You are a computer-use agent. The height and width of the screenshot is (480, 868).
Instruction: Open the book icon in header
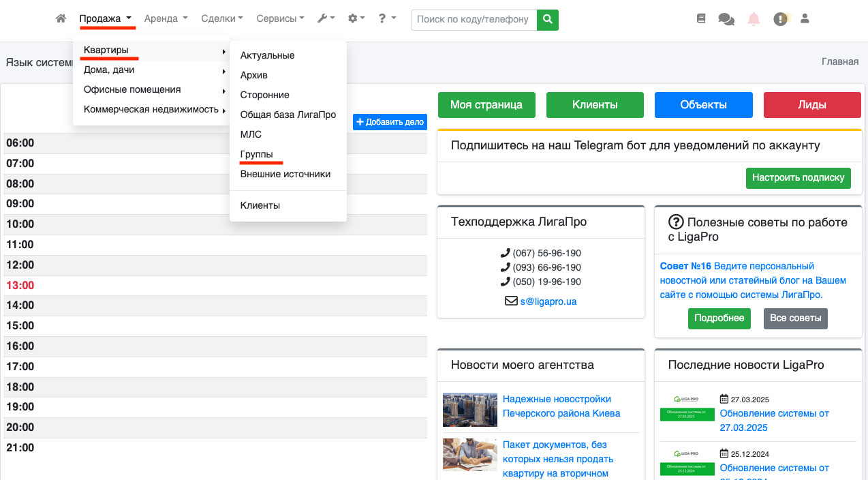[x=701, y=19]
